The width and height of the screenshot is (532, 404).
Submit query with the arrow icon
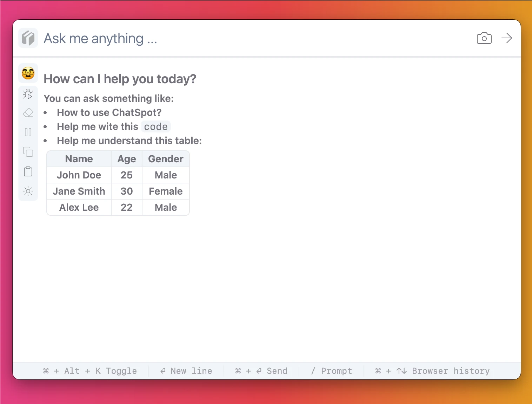coord(507,38)
